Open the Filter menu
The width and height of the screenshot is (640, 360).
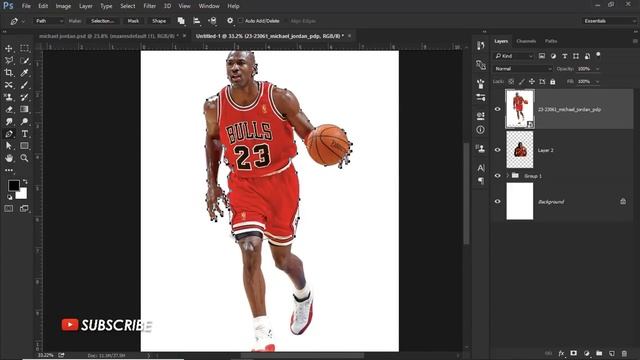149,6
